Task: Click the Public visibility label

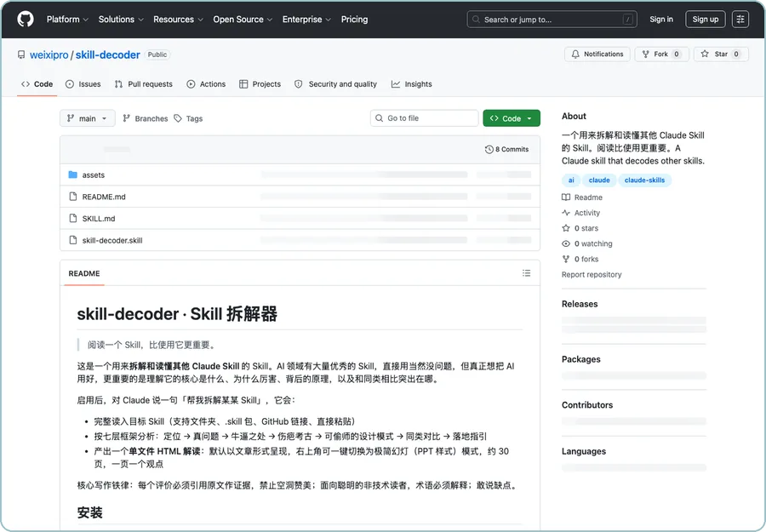Action: [x=157, y=54]
